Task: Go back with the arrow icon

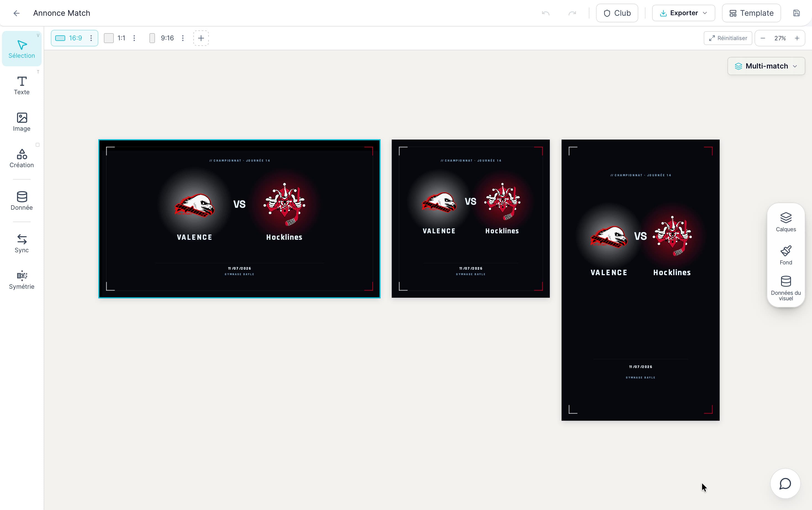Action: [17, 13]
